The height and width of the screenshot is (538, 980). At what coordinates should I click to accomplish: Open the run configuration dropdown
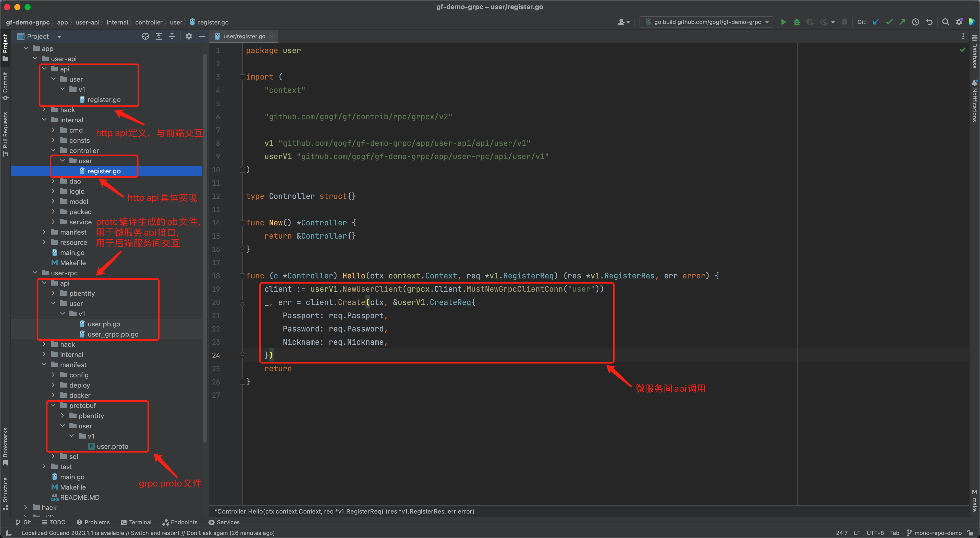point(706,22)
